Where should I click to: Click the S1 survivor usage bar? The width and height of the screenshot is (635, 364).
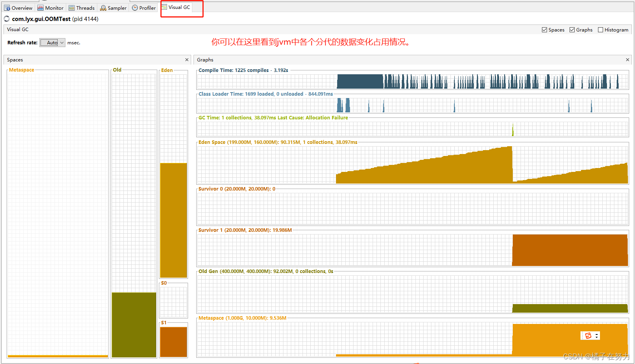coord(174,342)
